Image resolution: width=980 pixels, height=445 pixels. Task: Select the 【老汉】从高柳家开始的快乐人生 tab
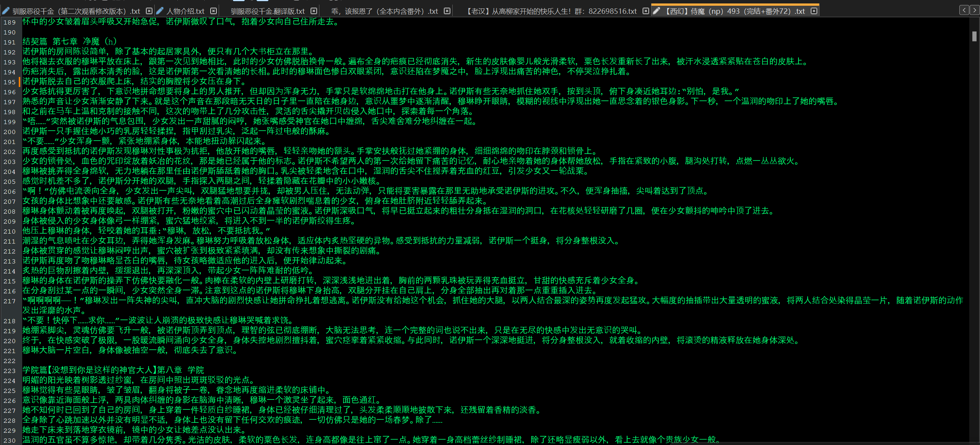(551, 11)
